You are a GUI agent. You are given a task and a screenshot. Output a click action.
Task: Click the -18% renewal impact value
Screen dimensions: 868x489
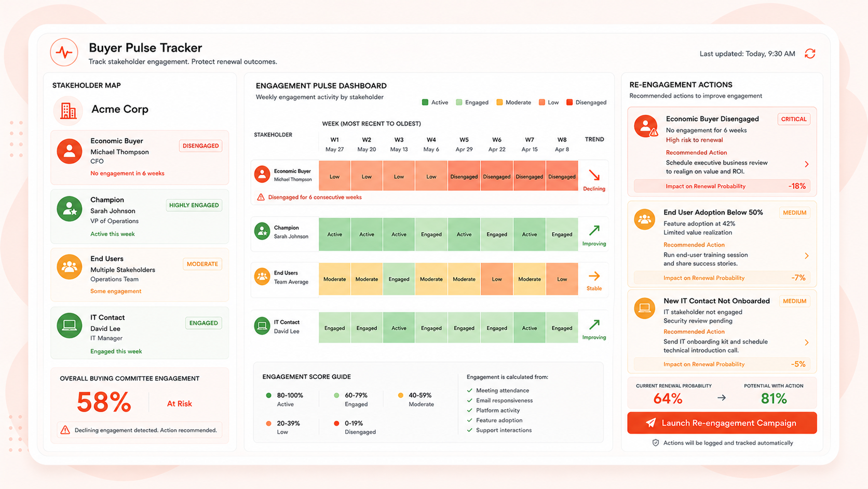[x=797, y=186]
